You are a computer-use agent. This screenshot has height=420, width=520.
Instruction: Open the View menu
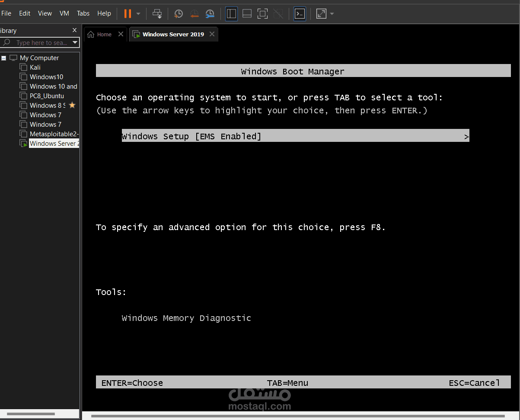pyautogui.click(x=45, y=13)
